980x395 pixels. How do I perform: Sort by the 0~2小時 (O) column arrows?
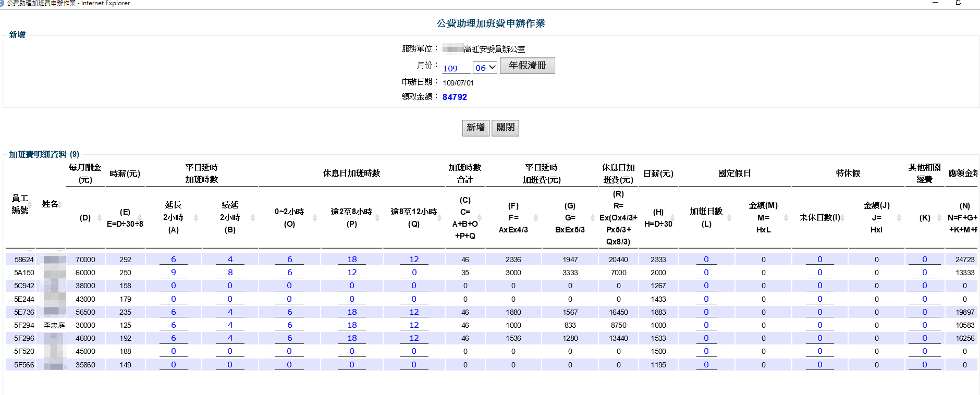pyautogui.click(x=315, y=218)
